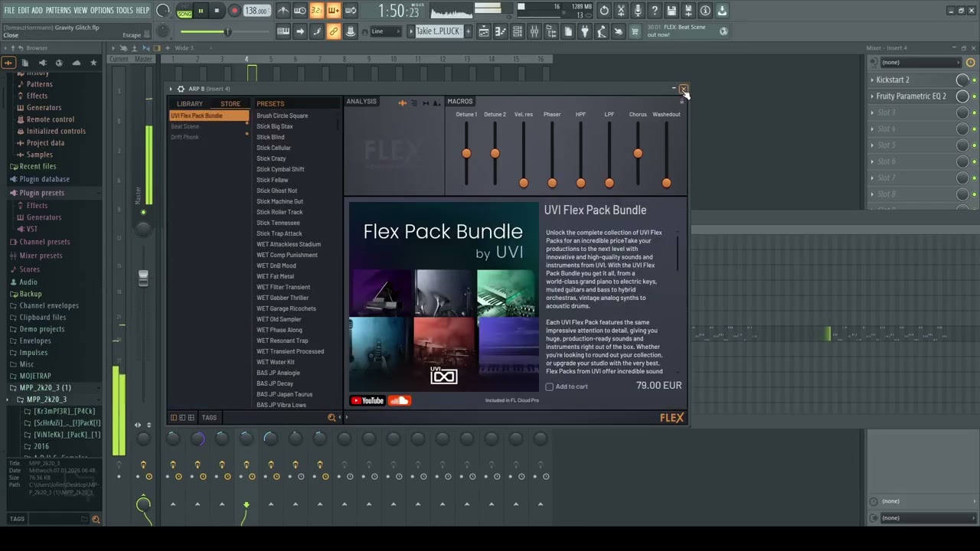This screenshot has height=551, width=980.
Task: Click the download/export icon in toolbar
Action: click(722, 11)
